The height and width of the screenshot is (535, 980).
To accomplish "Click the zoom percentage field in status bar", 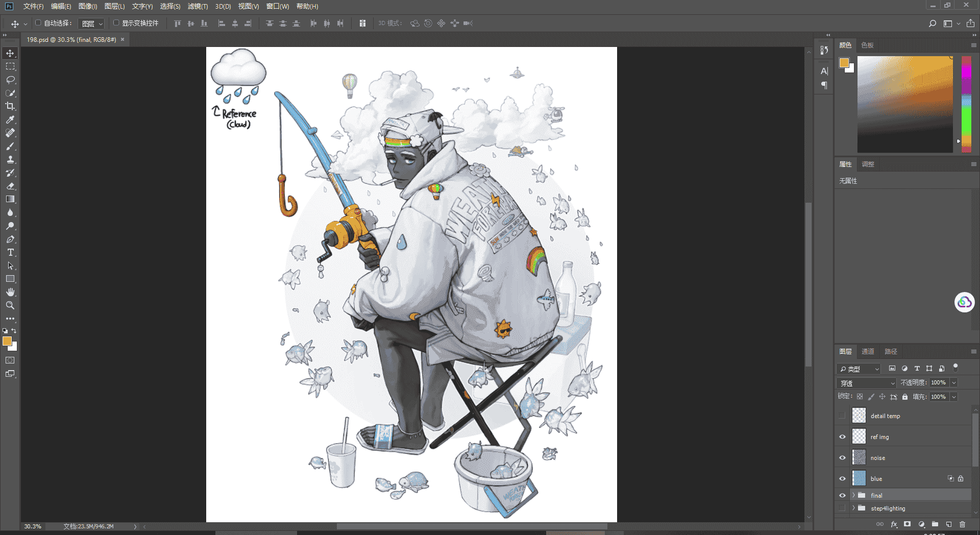I will [x=33, y=526].
